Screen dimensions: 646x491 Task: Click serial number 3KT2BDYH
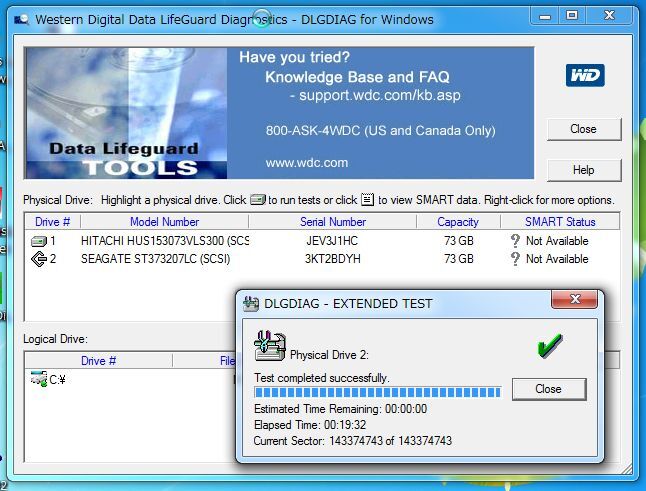[332, 259]
